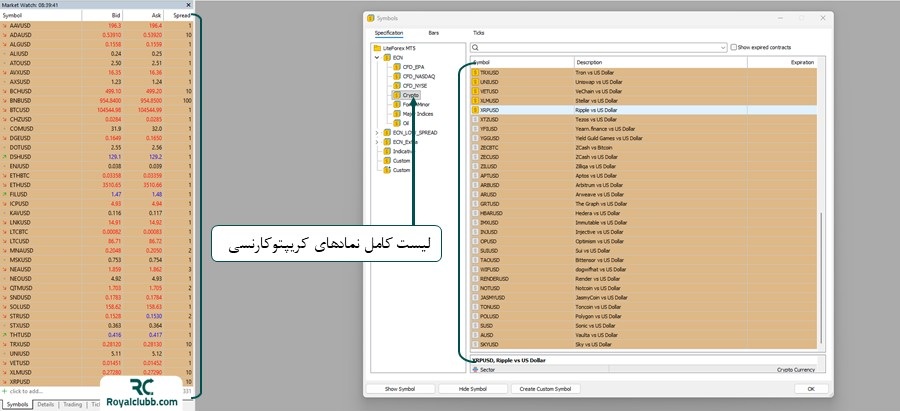
Task: Click the grey icon beside YFIUSD
Action: 475,128
